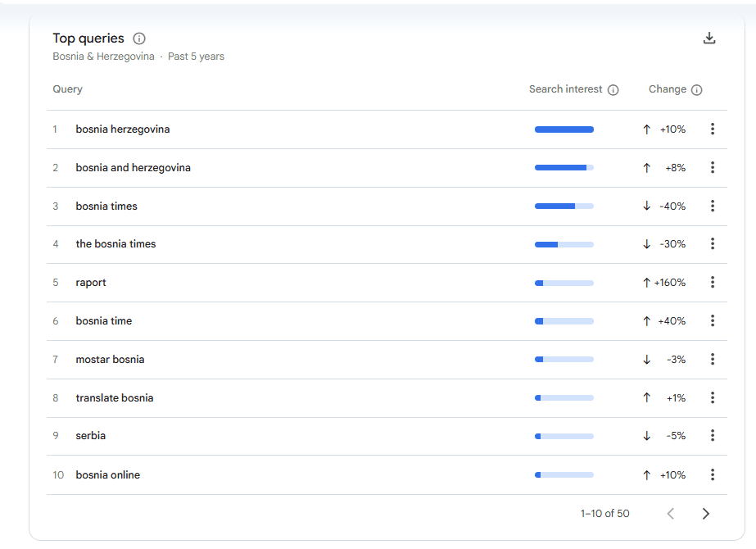Screen dimensions: 756x549
Task: Open the bosnia times query
Action: (x=106, y=206)
